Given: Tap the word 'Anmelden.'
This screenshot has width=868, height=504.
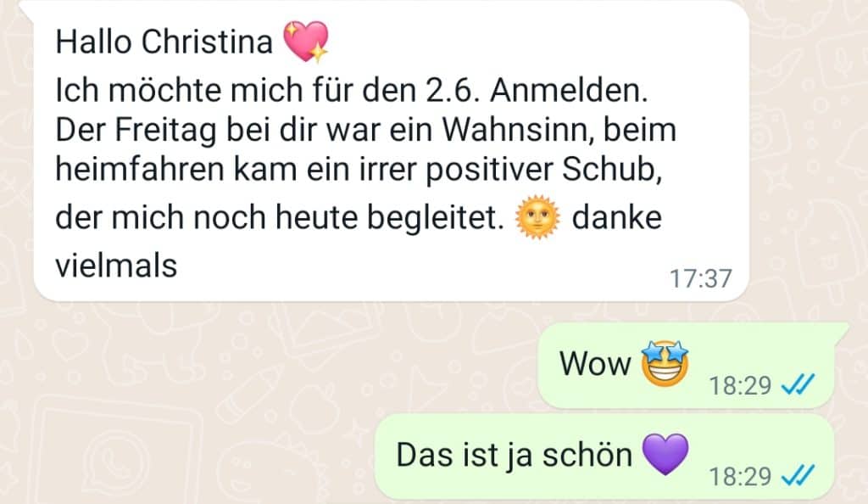Looking at the screenshot, I should point(569,90).
